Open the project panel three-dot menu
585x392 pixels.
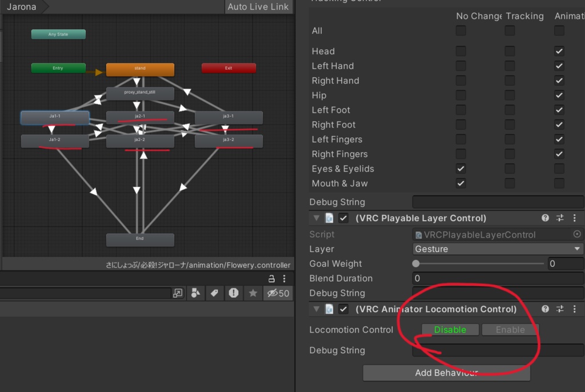click(285, 278)
